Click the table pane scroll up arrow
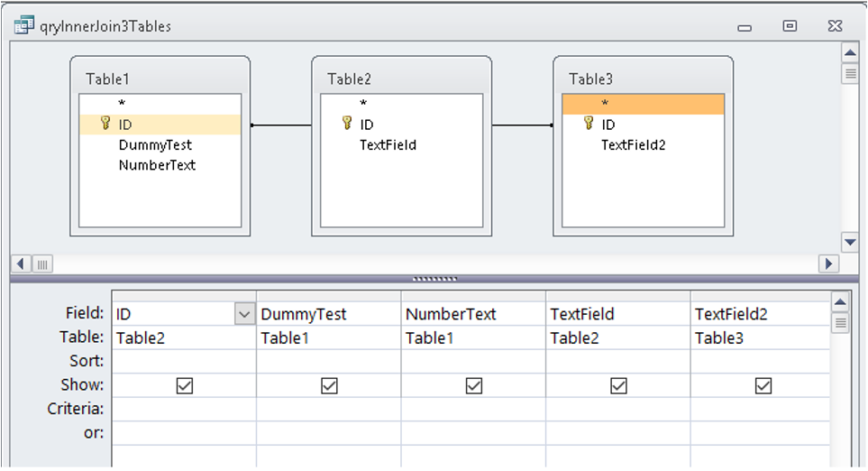Viewport: 868px width, 471px height. (850, 52)
